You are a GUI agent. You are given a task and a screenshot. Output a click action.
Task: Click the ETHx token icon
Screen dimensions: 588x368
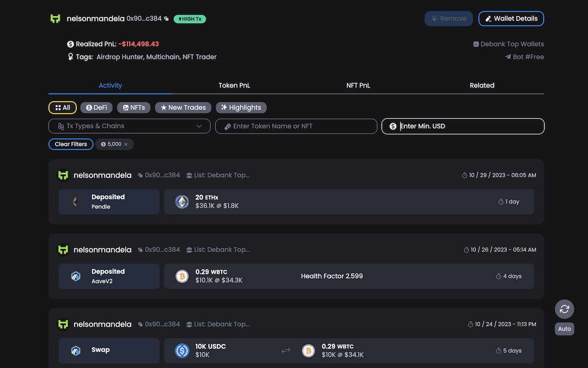[x=182, y=201]
